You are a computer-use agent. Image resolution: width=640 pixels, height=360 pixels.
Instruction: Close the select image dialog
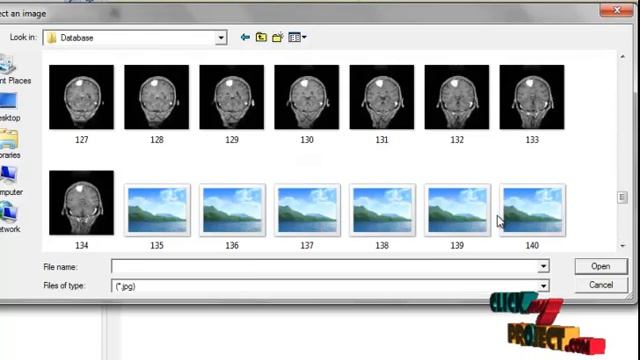click(x=616, y=10)
